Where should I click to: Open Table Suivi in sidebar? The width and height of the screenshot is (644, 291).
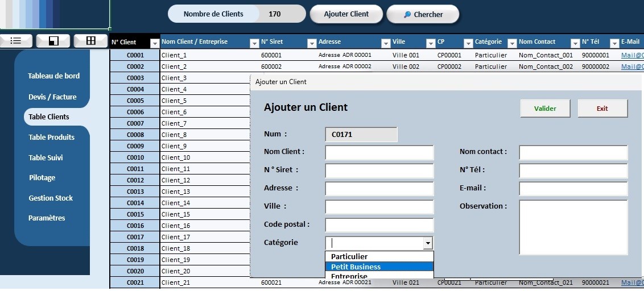click(x=46, y=158)
